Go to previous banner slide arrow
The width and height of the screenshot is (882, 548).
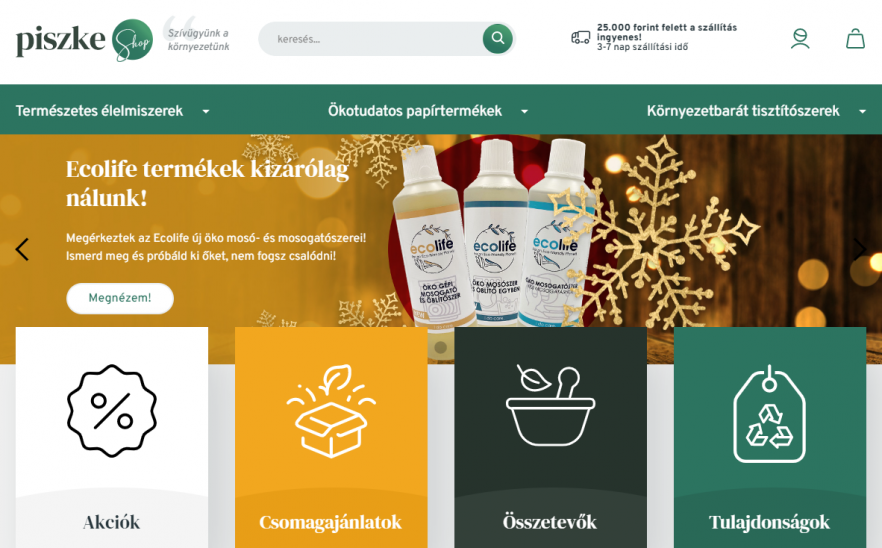pos(22,249)
